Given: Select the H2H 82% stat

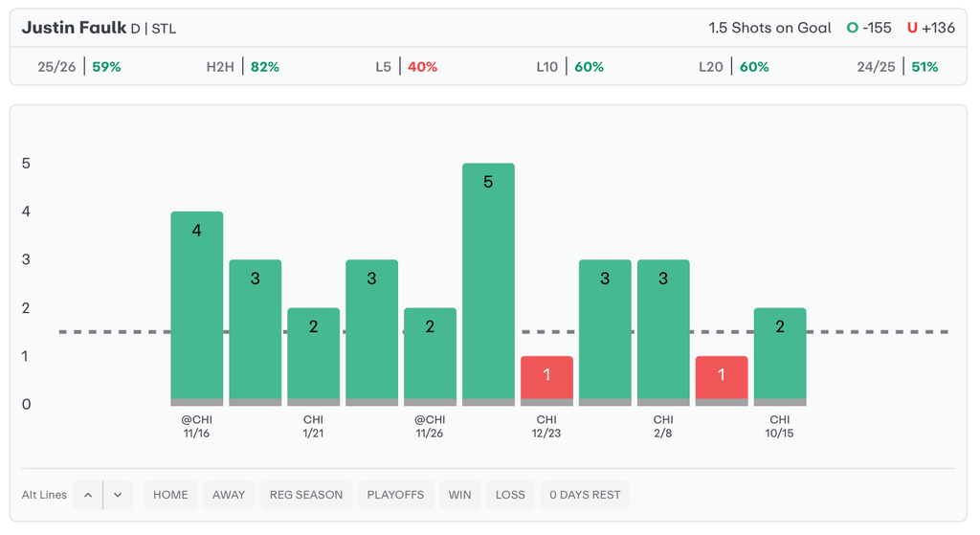Looking at the screenshot, I should (x=243, y=67).
